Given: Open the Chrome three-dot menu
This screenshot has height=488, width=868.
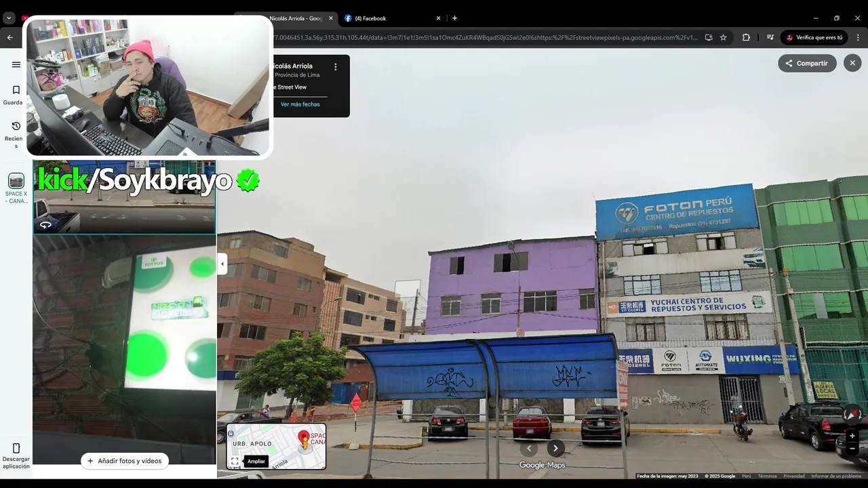Looking at the screenshot, I should click(858, 37).
